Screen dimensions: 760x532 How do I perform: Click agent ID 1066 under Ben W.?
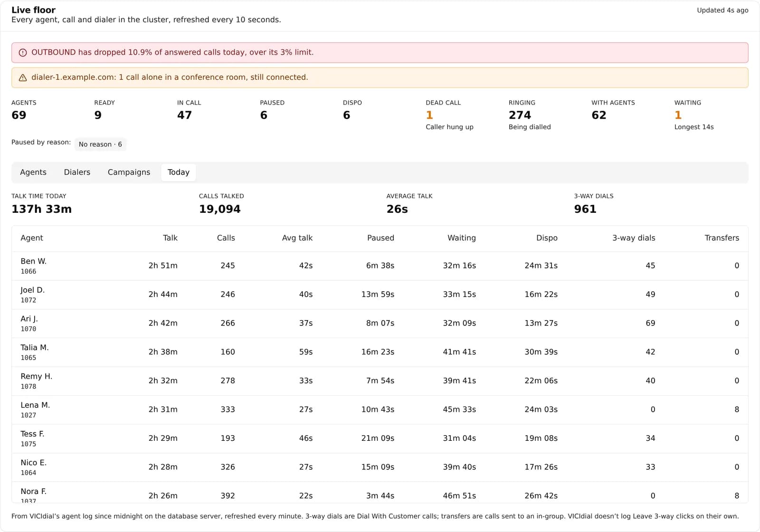pos(28,272)
